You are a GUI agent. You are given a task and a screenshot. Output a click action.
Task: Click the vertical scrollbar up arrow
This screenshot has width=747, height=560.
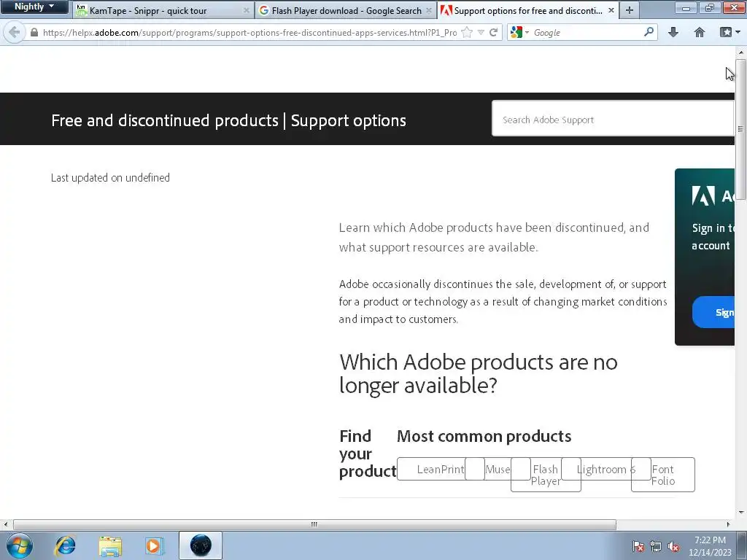pyautogui.click(x=741, y=52)
